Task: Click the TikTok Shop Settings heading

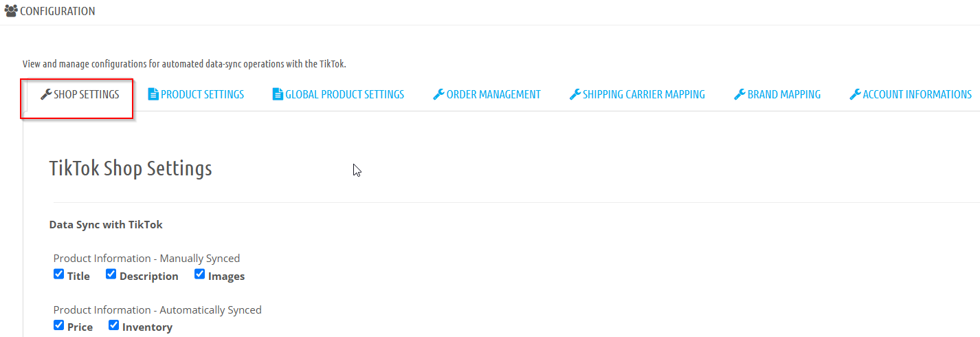Action: pyautogui.click(x=131, y=168)
